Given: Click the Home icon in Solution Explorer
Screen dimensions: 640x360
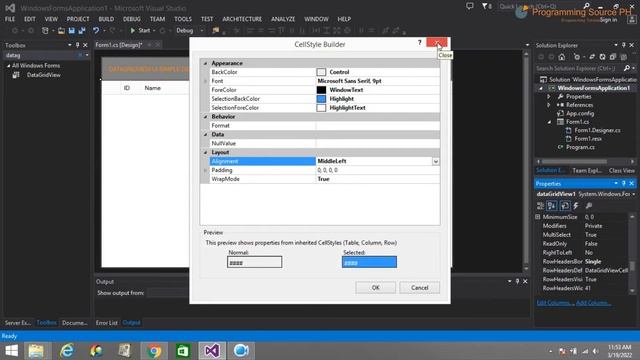Looking at the screenshot, I should coord(562,57).
